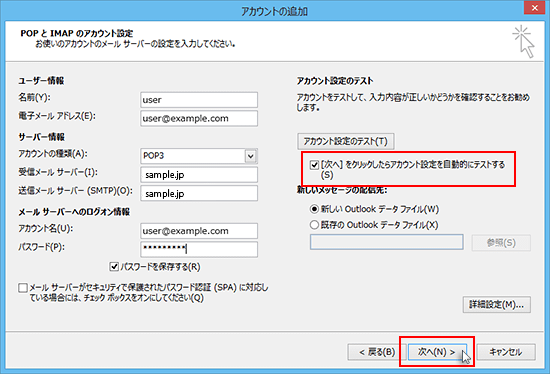550x374 pixels.
Task: Focus the 名前 input field
Action: pyautogui.click(x=199, y=100)
